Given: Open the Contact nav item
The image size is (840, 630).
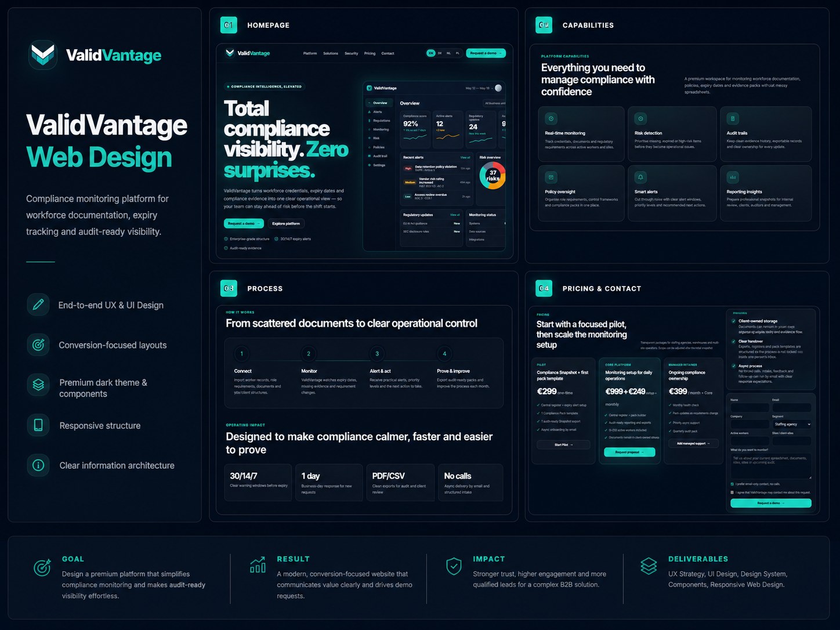Looking at the screenshot, I should (x=388, y=53).
